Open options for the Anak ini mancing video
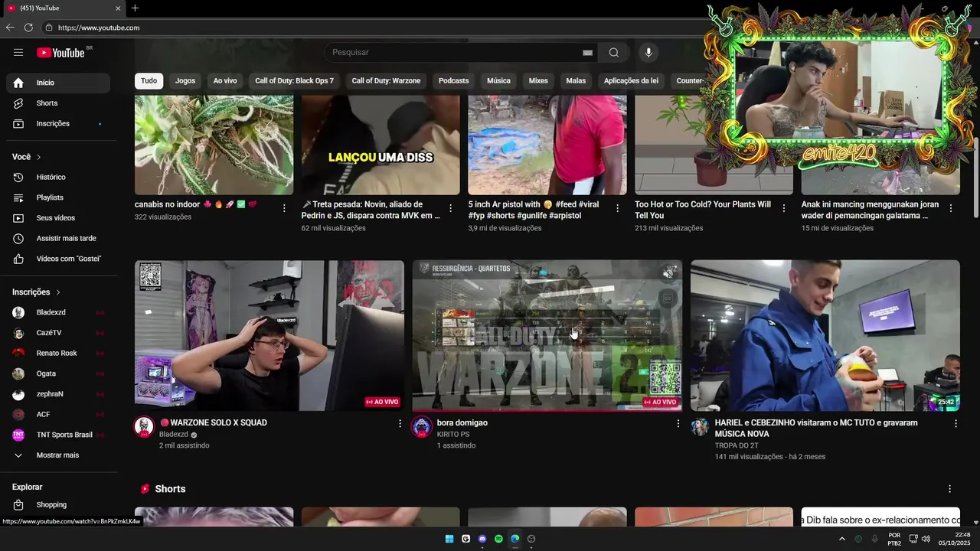980x551 pixels. (951, 208)
